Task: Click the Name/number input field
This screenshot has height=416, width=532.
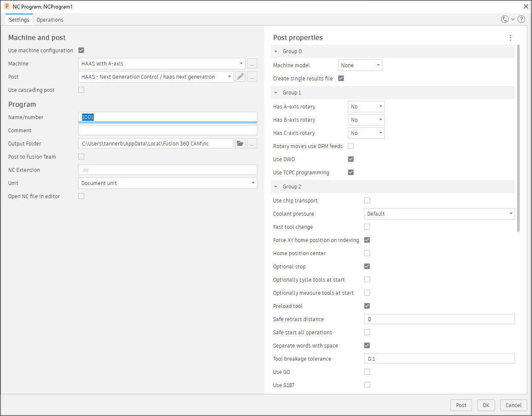Action: tap(168, 117)
